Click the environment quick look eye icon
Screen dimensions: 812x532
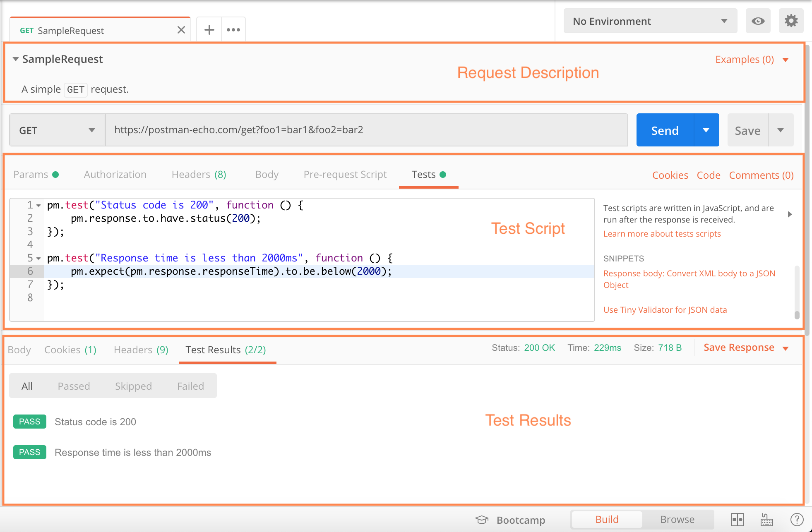click(758, 21)
